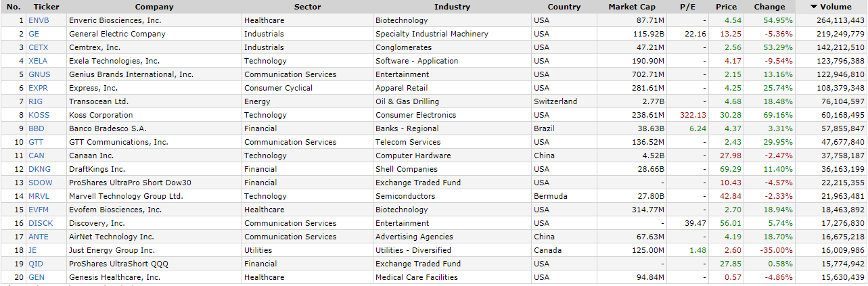Open the GNUS ticker link
The height and width of the screenshot is (286, 868).
point(39,74)
